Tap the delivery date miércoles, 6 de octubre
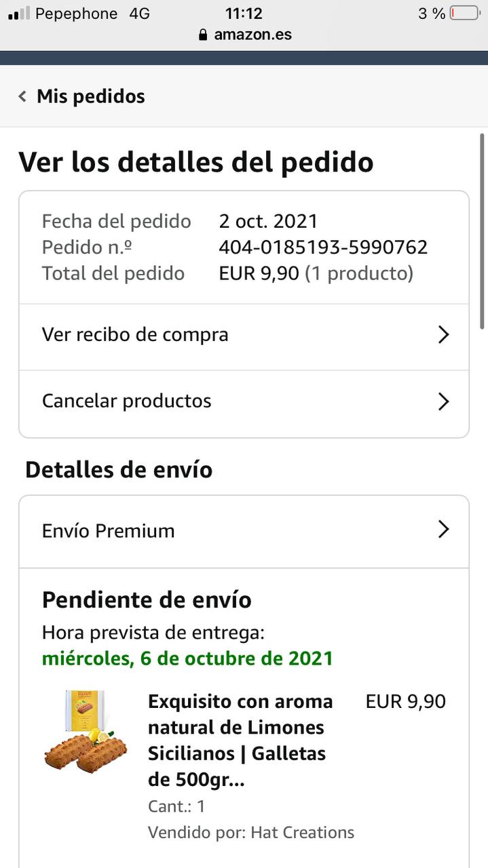The image size is (488, 868). pos(187,658)
